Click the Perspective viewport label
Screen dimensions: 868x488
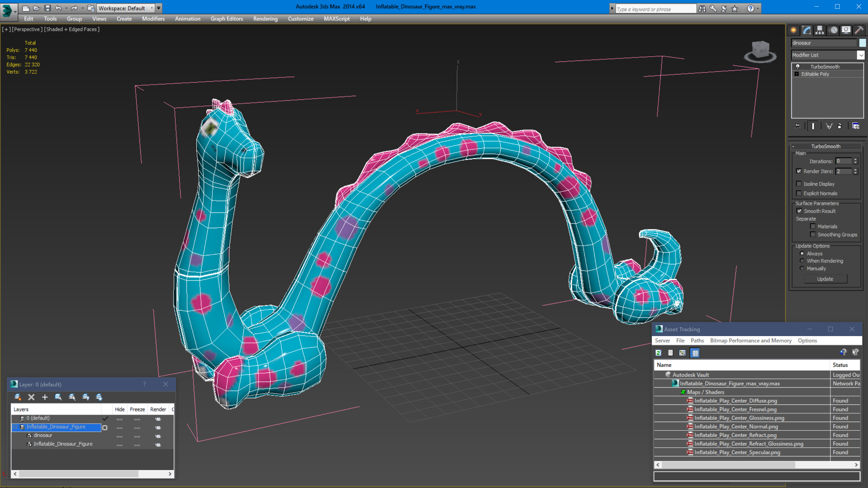click(27, 29)
